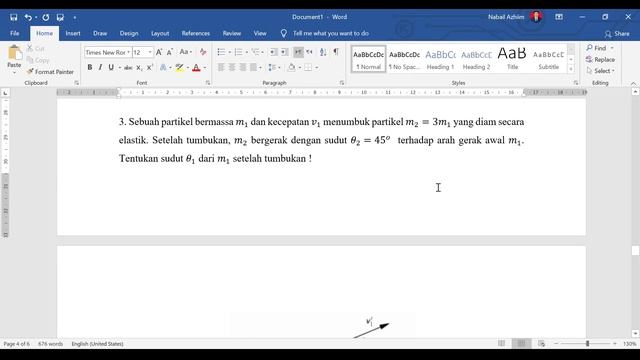
Task: Toggle Underline formatting
Action: pos(111,67)
